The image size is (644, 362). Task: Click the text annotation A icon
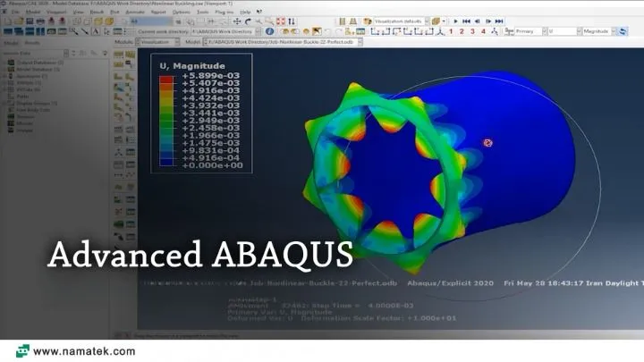(x=96, y=31)
